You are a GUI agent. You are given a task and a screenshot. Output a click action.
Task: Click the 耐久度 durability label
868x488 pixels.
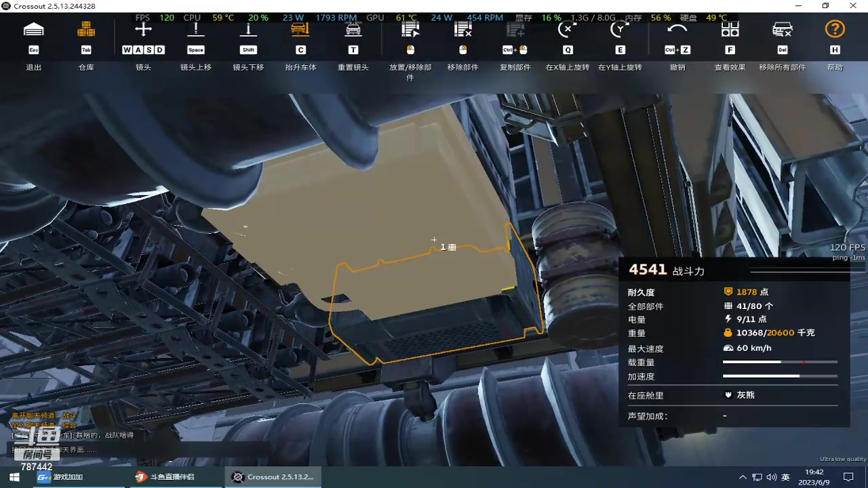click(641, 292)
